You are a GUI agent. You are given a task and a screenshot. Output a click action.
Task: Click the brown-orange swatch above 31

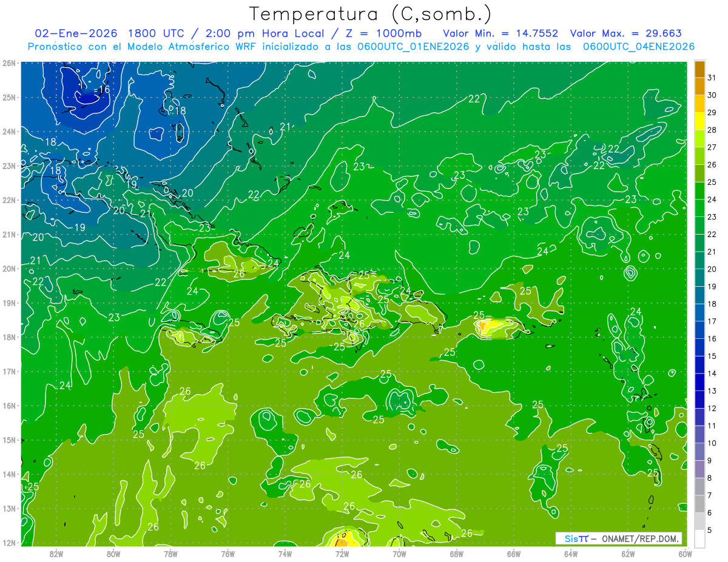(699, 70)
